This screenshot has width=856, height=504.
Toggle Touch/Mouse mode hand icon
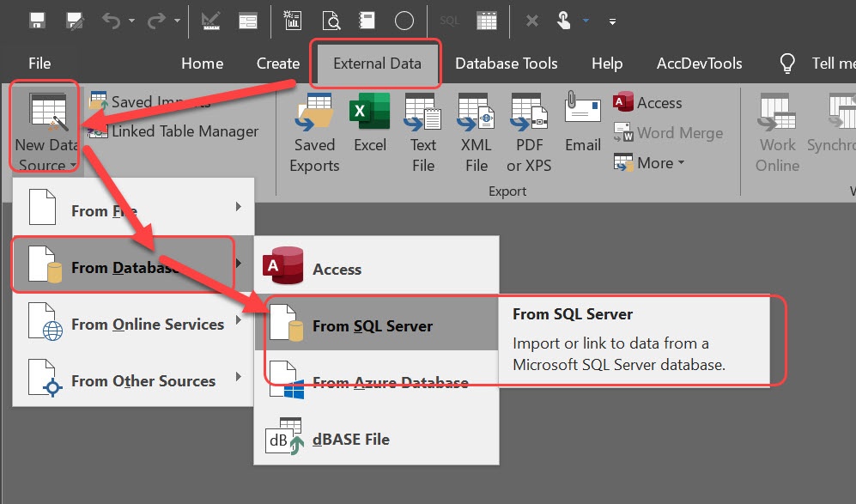click(563, 21)
